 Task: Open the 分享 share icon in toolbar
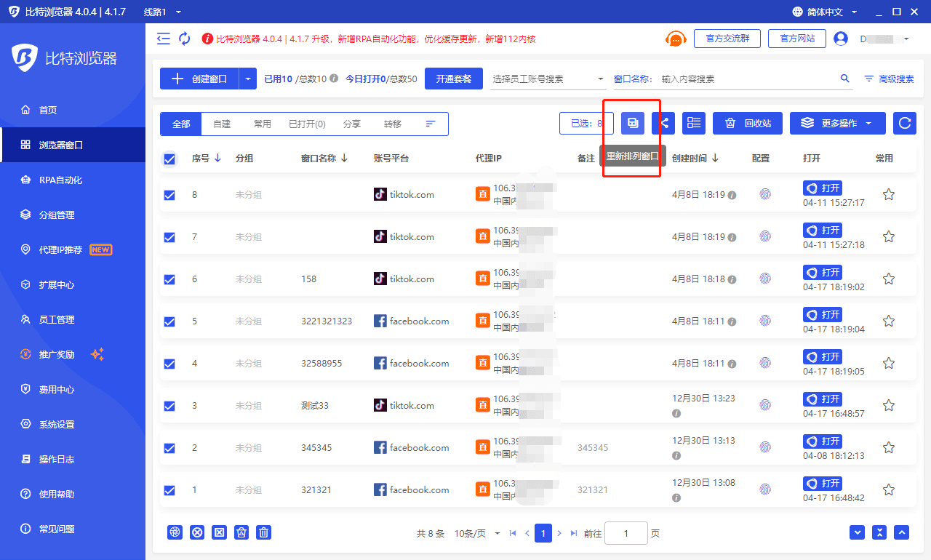coord(663,123)
